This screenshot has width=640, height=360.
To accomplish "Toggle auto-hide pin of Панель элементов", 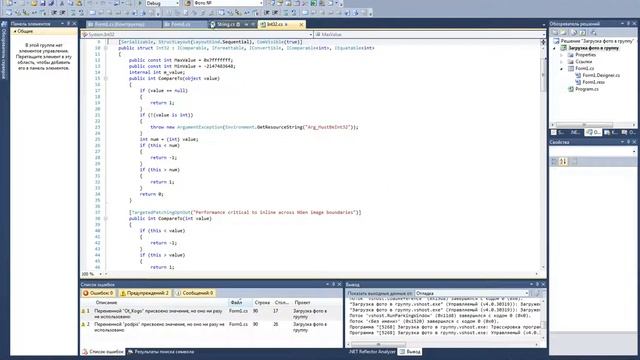I will pyautogui.click(x=68, y=24).
